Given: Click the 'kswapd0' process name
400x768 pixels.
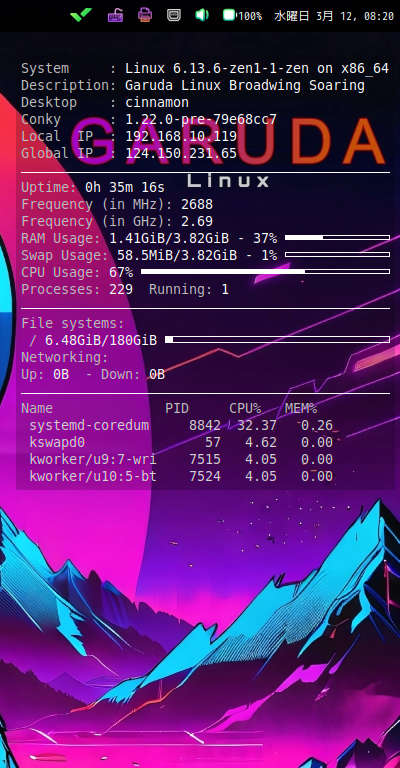Looking at the screenshot, I should point(57,442).
